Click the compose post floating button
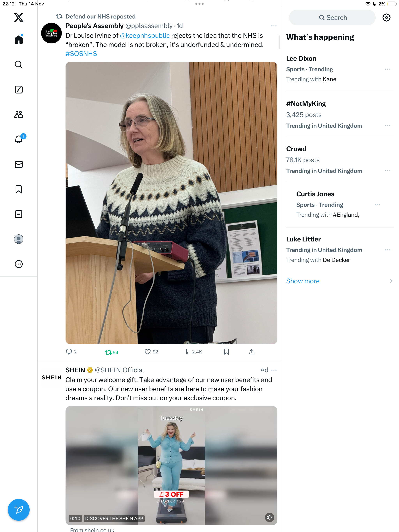 [19, 510]
